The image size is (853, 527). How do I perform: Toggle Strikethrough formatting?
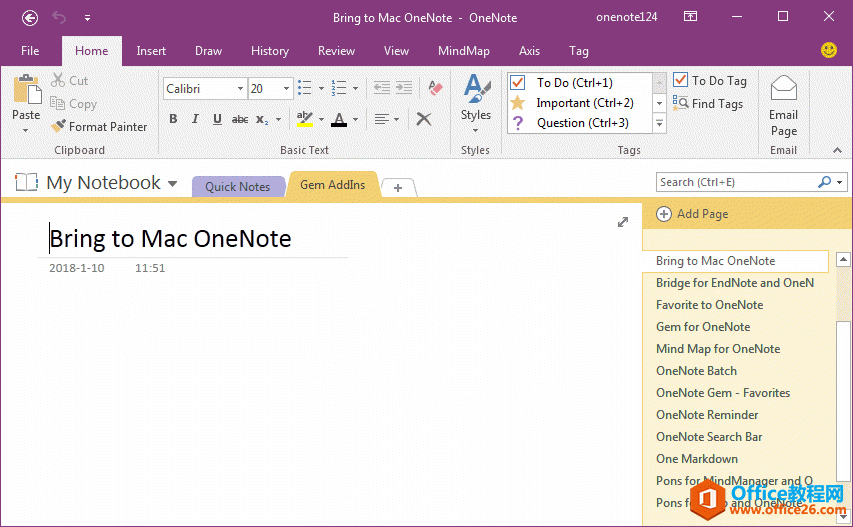(x=240, y=119)
